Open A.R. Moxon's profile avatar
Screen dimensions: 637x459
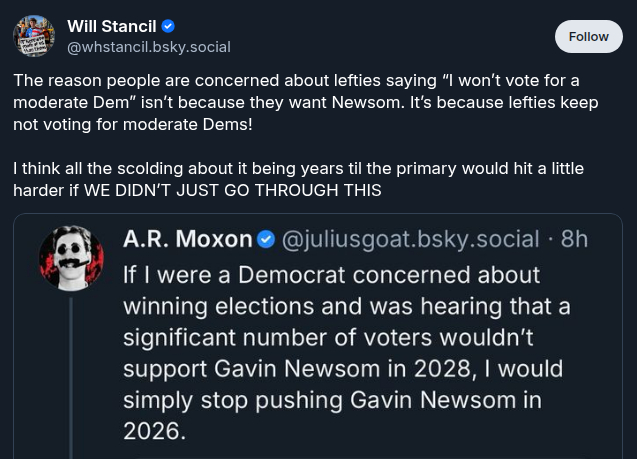71,258
